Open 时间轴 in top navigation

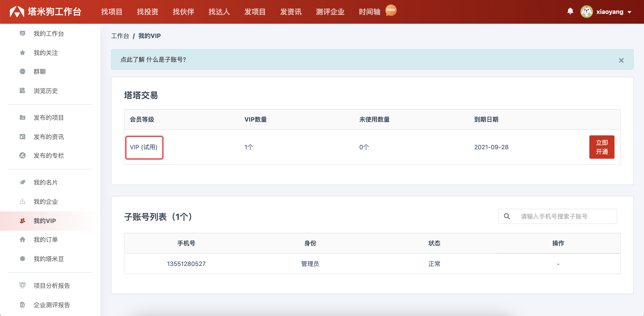(x=369, y=12)
